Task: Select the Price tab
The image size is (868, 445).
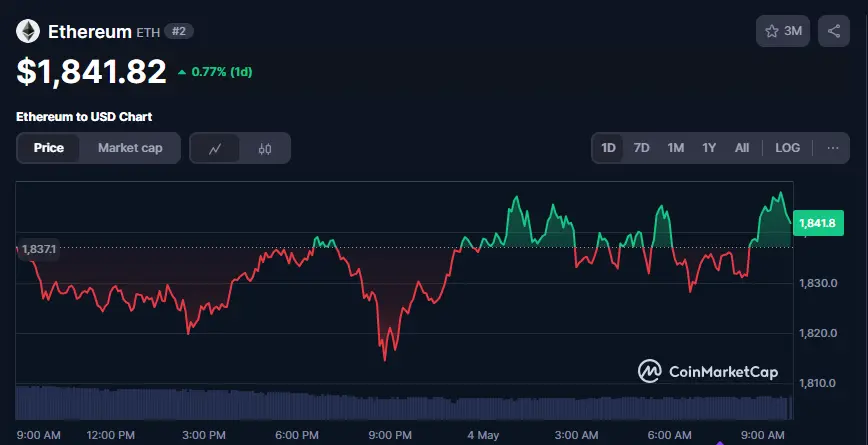Action: (49, 148)
